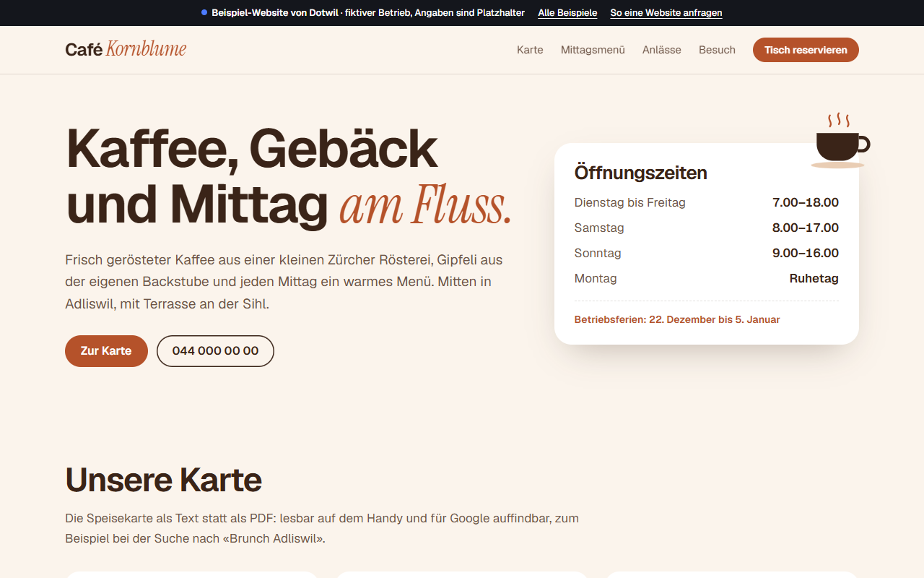Viewport: 924px width, 578px height.
Task: Select the 9.00–16.00 opening time
Action: (806, 253)
